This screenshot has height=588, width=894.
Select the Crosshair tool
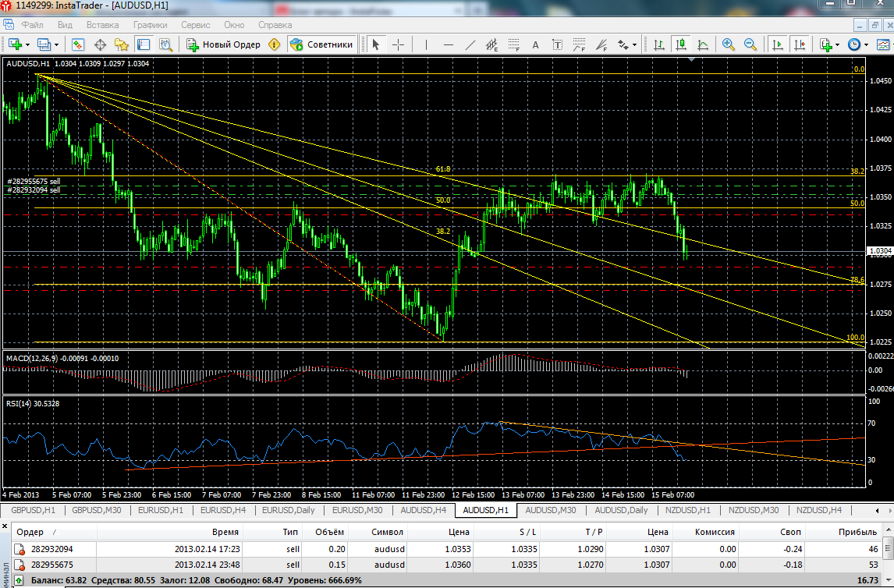click(398, 44)
